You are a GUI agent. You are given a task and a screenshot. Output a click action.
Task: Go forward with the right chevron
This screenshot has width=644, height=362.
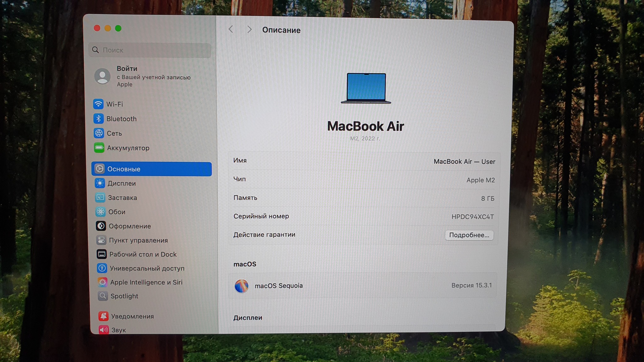(249, 30)
